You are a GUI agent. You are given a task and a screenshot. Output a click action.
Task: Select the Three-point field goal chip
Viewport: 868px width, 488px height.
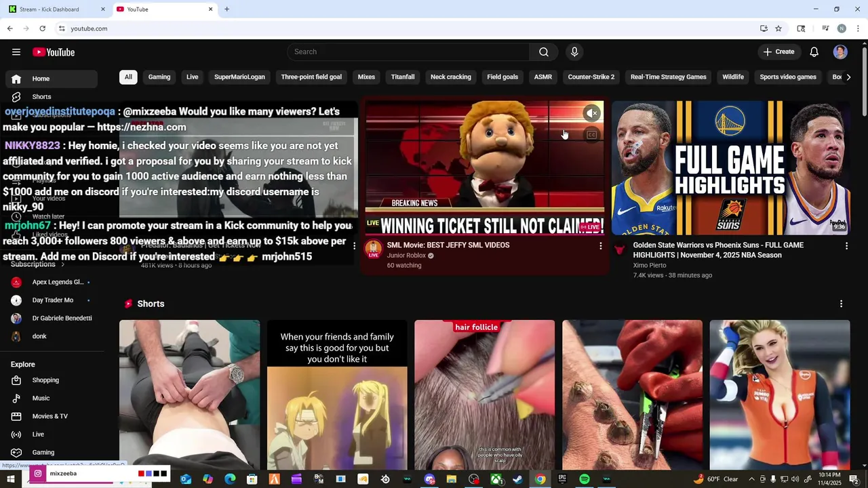(311, 77)
